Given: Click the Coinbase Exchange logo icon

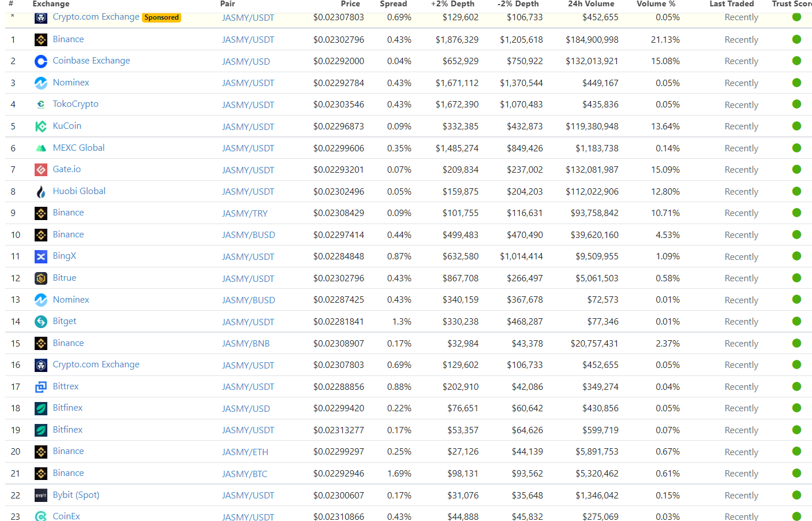Looking at the screenshot, I should point(41,61).
